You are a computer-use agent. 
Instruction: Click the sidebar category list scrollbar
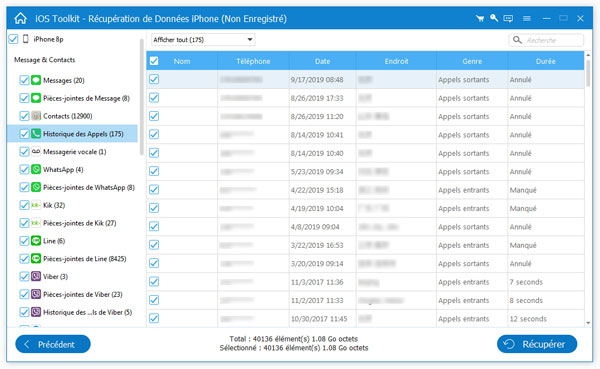pyautogui.click(x=142, y=96)
